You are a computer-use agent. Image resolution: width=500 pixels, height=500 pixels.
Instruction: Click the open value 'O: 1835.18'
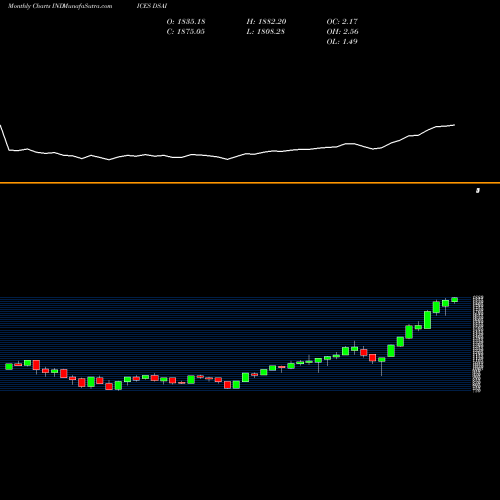pyautogui.click(x=186, y=21)
